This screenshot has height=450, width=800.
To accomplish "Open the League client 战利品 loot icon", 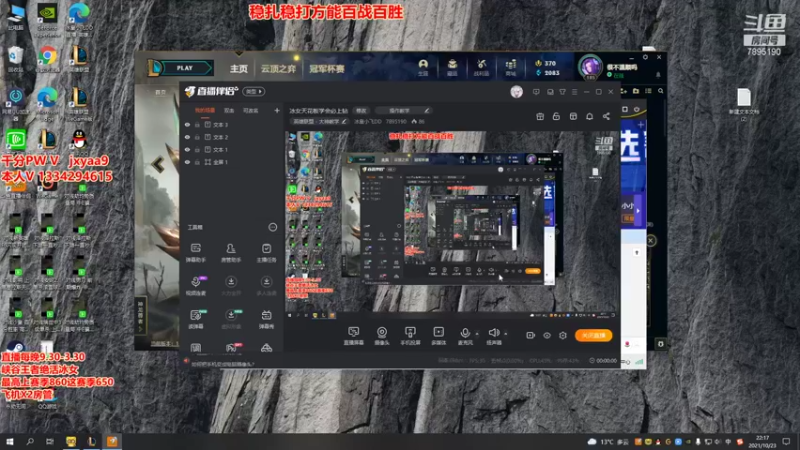I will (x=481, y=67).
